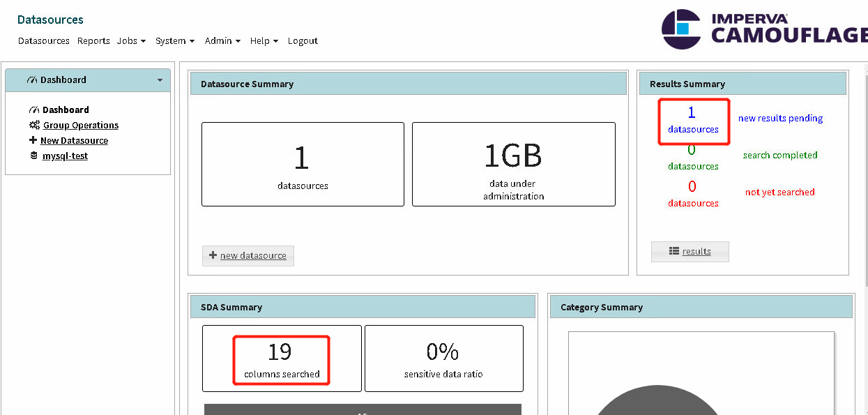Viewport: 868px width, 415px height.
Task: Click the 1GB data under administration box
Action: [x=514, y=165]
